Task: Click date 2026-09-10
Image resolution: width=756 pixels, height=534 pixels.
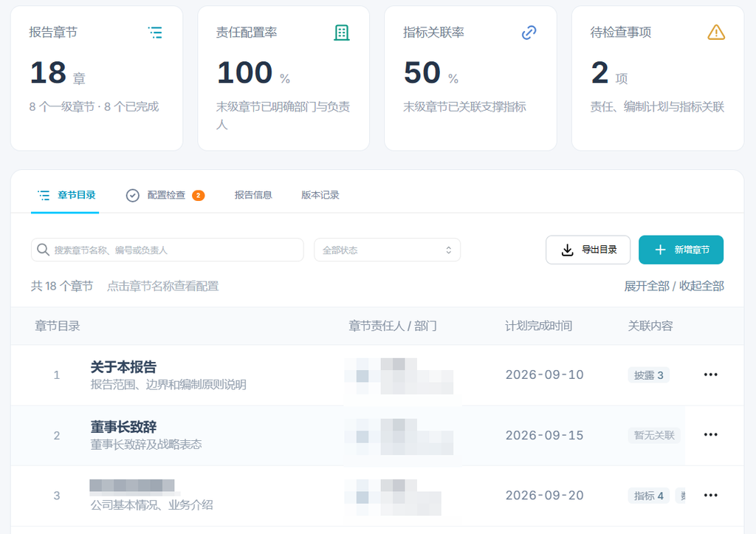Action: (x=544, y=374)
